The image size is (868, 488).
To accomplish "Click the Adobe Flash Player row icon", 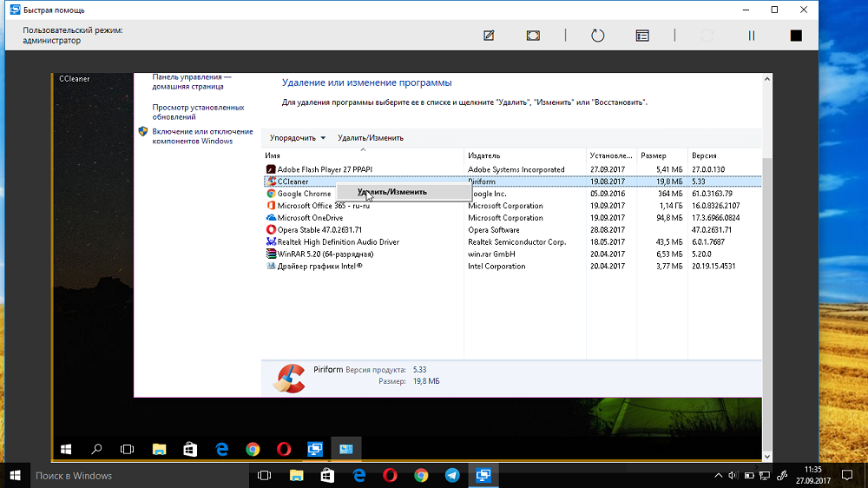I will (x=271, y=169).
